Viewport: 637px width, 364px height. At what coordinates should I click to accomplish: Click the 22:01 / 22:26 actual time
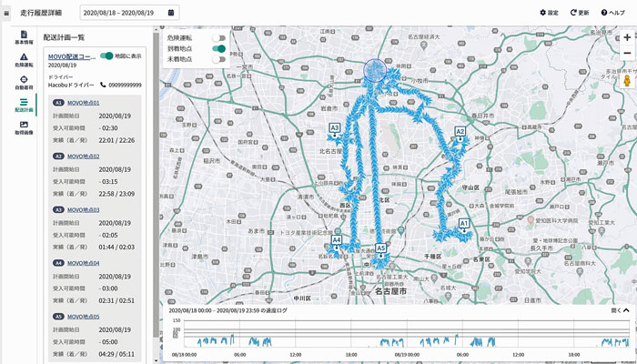(116, 140)
